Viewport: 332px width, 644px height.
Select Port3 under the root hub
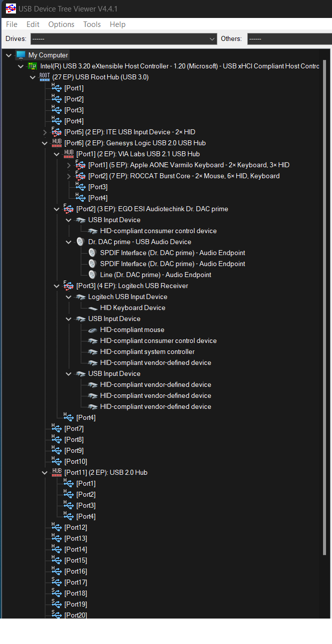(74, 110)
